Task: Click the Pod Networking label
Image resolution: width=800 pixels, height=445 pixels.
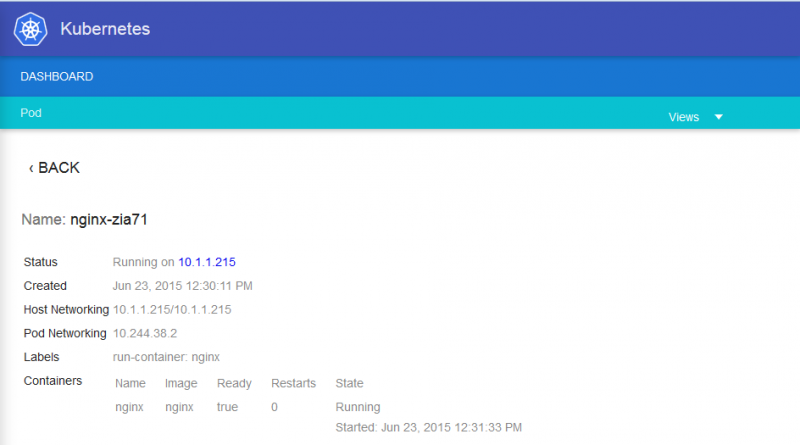Action: pos(65,333)
